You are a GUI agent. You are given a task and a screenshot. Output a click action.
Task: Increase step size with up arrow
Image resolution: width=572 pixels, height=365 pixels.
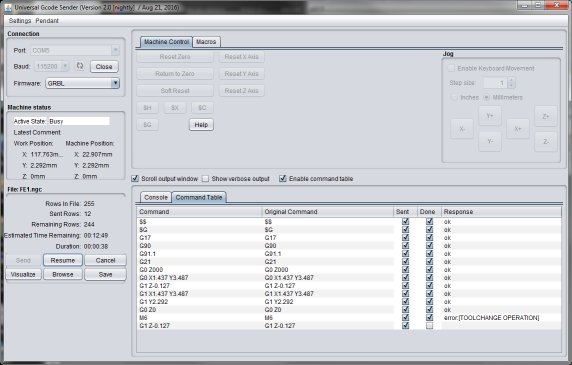[511, 80]
